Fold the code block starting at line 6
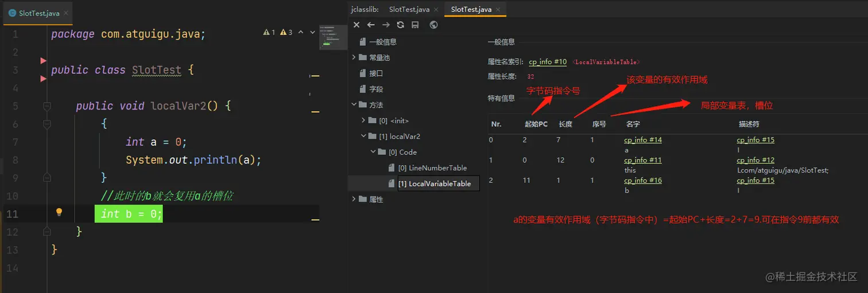Viewport: 868px width, 293px height. pyautogui.click(x=47, y=124)
